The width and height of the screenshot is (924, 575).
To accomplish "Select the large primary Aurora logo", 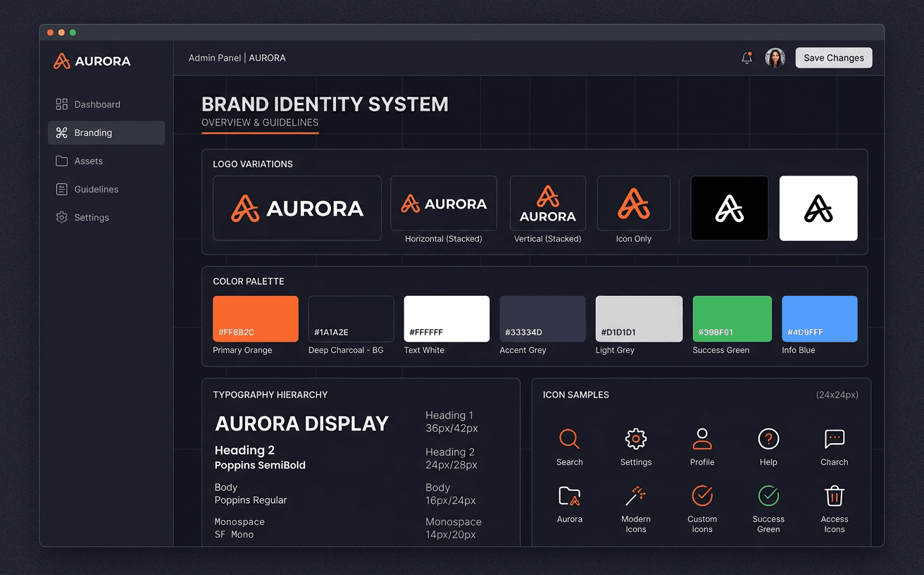I will (297, 209).
